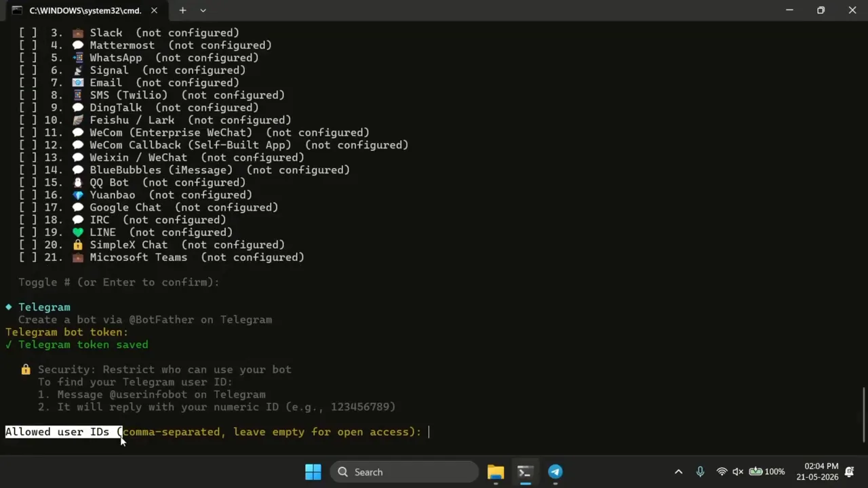Click the Mattermost speech bubble icon
Viewport: 868px width, 488px height.
coord(78,45)
